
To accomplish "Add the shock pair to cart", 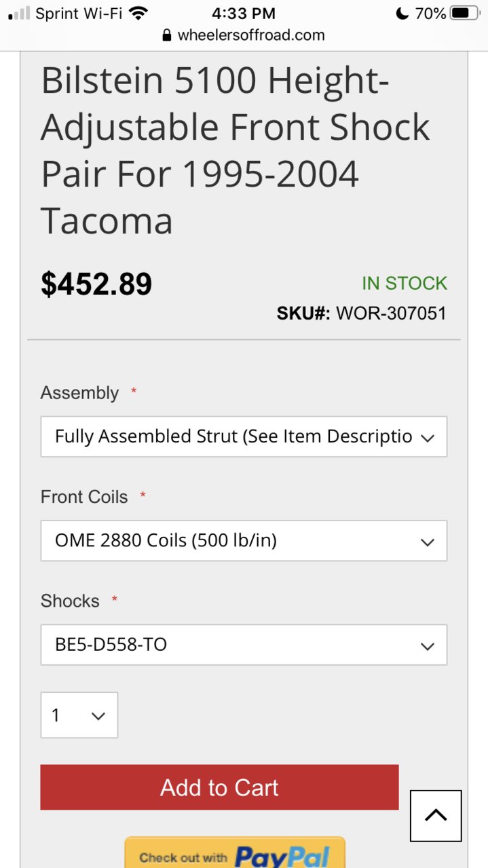I will 219,787.
